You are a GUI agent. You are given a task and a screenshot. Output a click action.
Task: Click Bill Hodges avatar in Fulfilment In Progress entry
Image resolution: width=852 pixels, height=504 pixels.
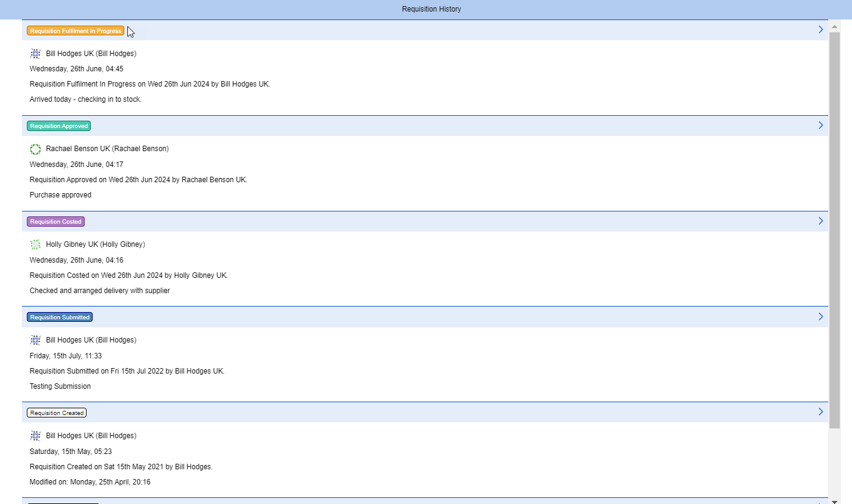click(x=35, y=54)
